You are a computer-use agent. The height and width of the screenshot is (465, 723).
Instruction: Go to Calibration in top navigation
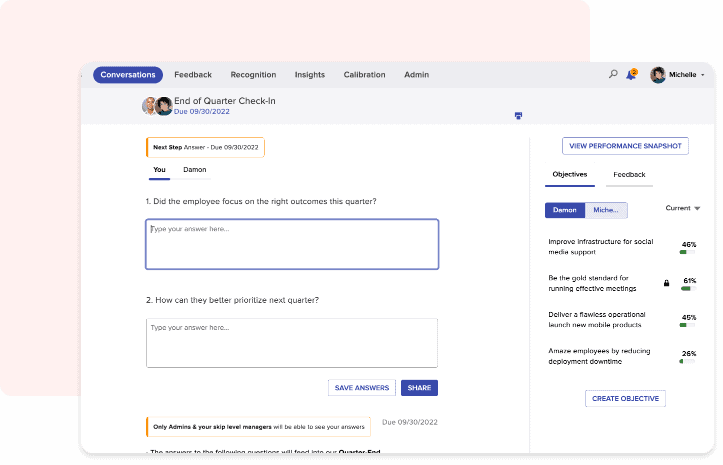click(364, 75)
